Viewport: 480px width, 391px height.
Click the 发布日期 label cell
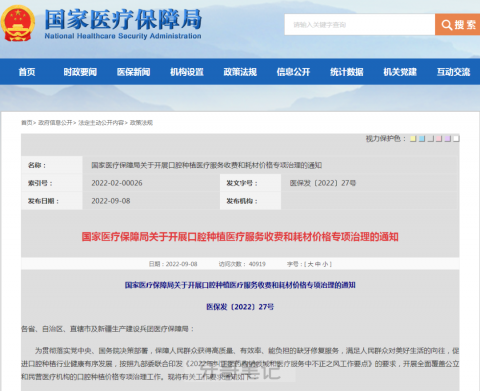(x=52, y=201)
